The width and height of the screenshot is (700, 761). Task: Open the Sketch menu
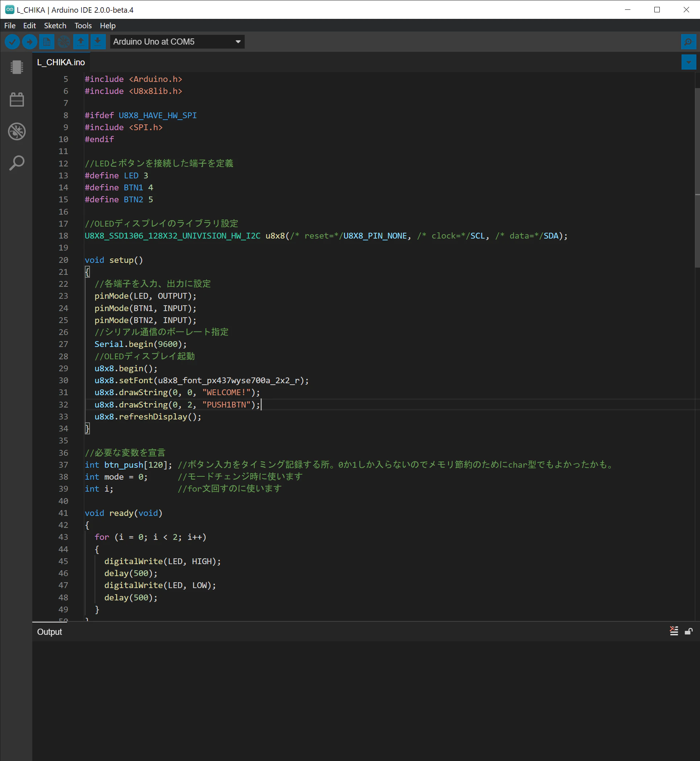(55, 25)
